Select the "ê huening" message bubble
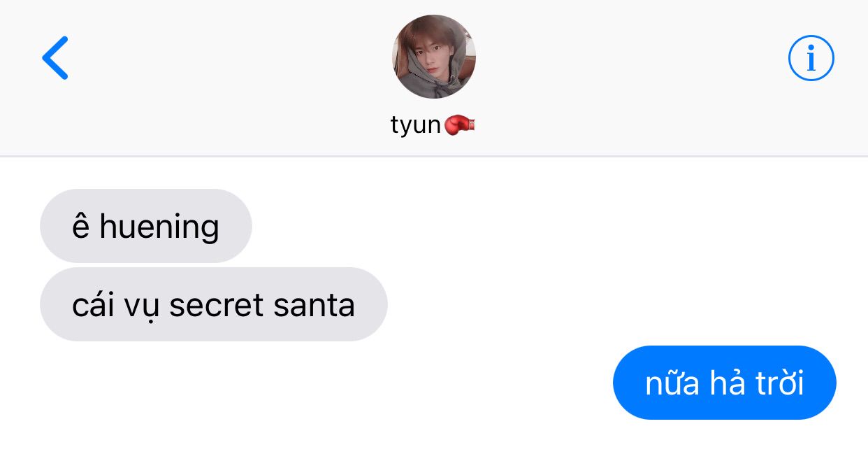This screenshot has width=868, height=461. point(145,226)
